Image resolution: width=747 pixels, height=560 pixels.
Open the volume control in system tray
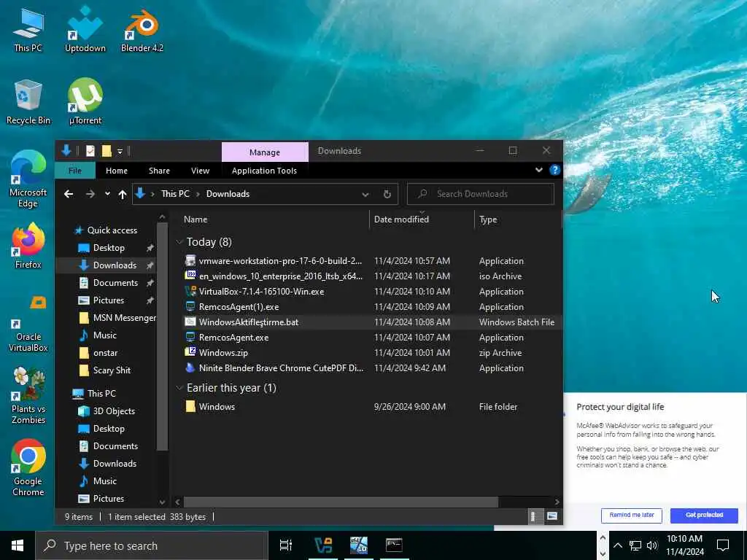[x=652, y=545]
